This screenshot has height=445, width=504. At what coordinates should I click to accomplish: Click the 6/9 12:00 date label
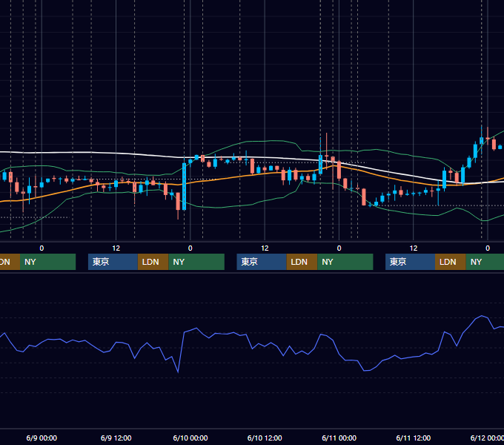click(116, 438)
